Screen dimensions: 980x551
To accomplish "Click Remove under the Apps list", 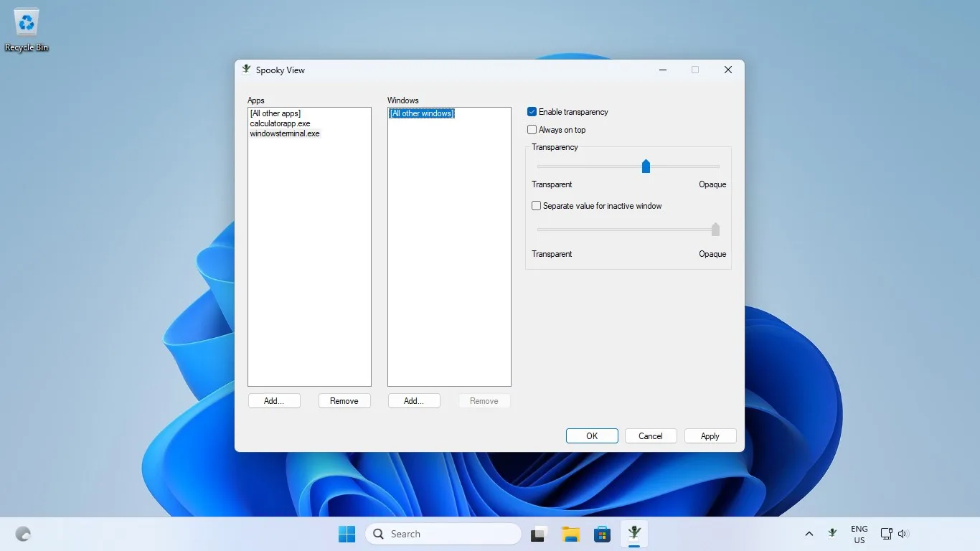I will pyautogui.click(x=344, y=401).
